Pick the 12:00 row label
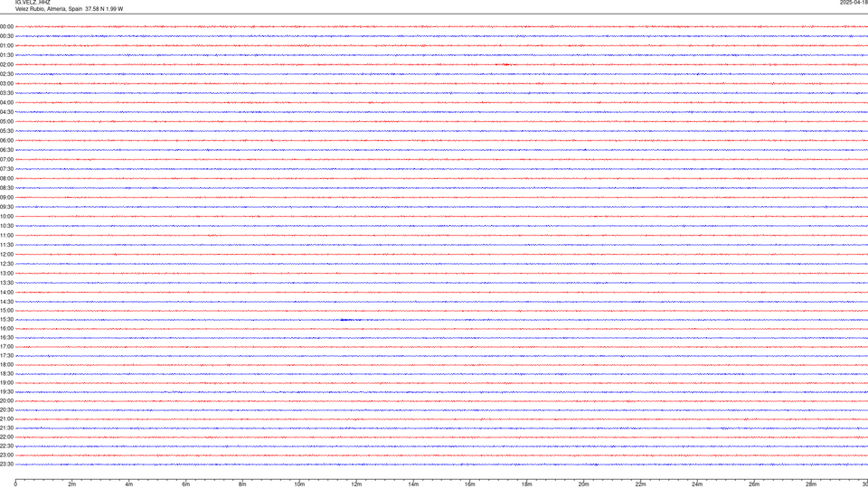Viewport: 868px width, 488px height. tap(6, 255)
